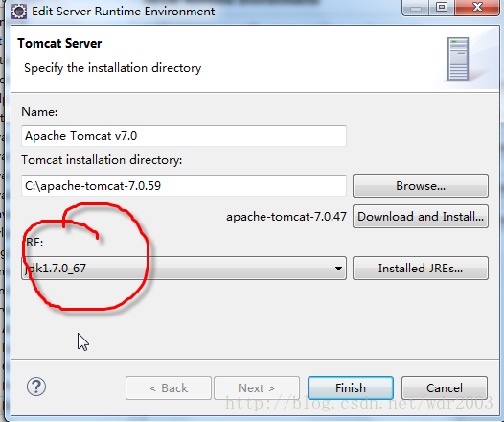Viewport: 504px width, 422px height.
Task: Click the Tomcat Server heading
Action: 59,43
